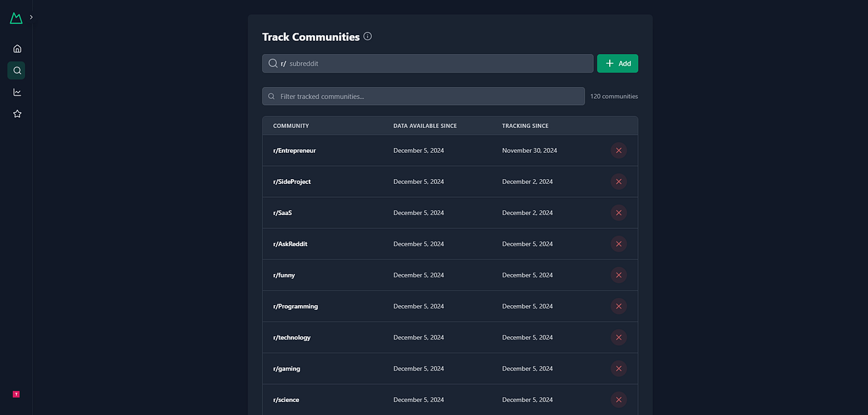This screenshot has width=868, height=415.
Task: Click the magnifier icon in the filter field
Action: pos(271,96)
